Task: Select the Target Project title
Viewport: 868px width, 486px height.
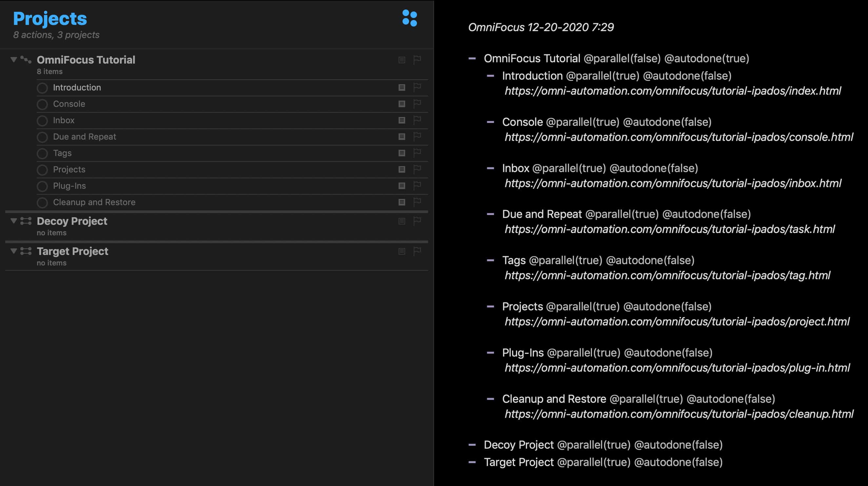Action: tap(72, 251)
